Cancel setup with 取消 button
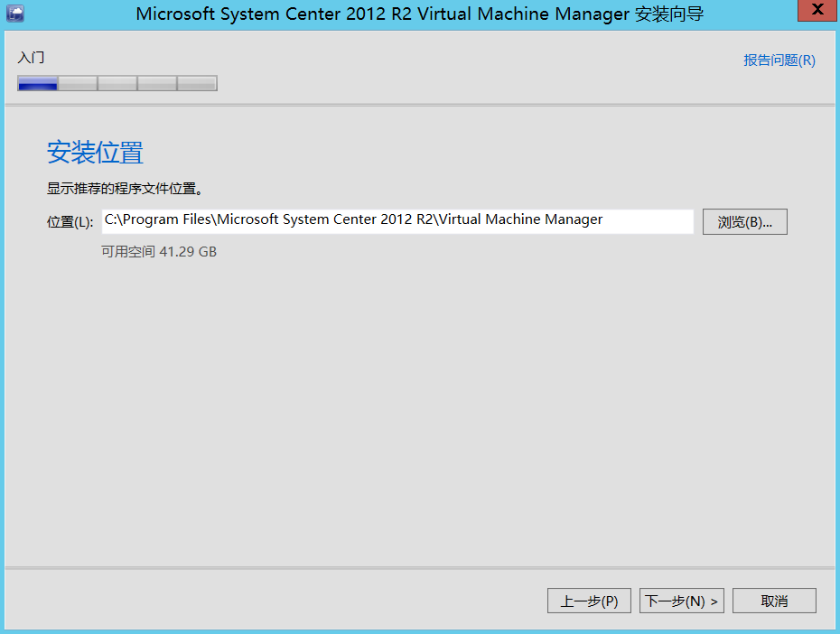840x634 pixels. click(x=774, y=601)
